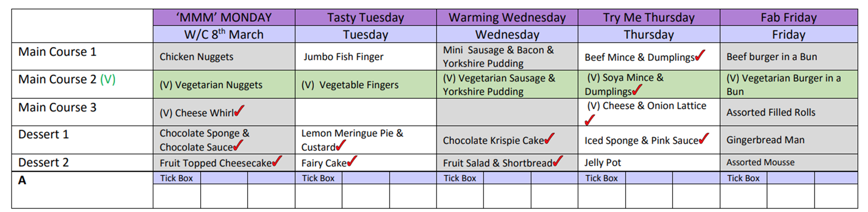Select the Fab Friday header
The width and height of the screenshot is (868, 212).
[788, 17]
